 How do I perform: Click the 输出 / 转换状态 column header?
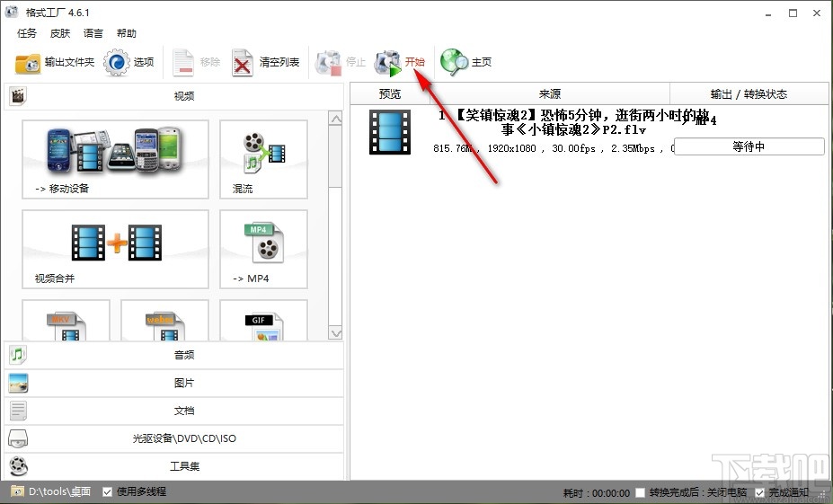(x=749, y=94)
